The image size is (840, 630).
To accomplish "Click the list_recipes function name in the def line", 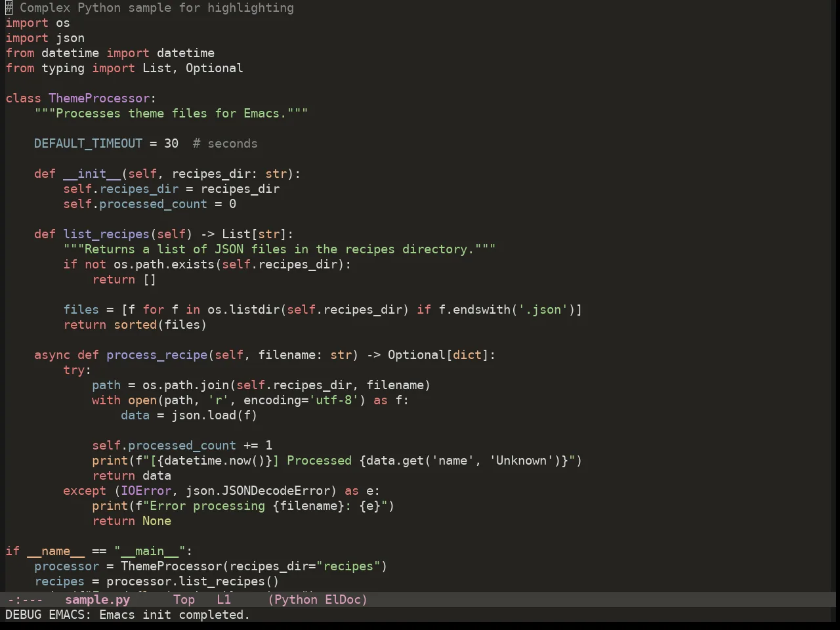I will click(106, 234).
